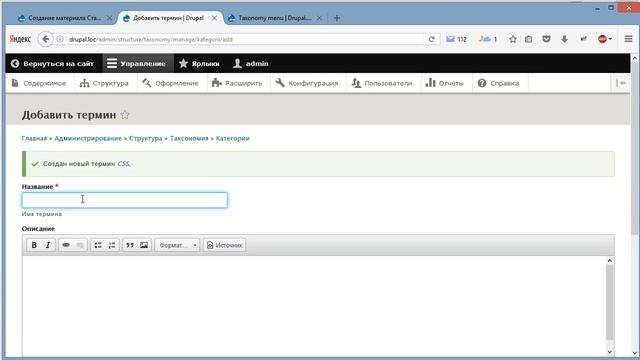The height and width of the screenshot is (360, 640).
Task: Click the weather icon showing 1
Action: [488, 39]
